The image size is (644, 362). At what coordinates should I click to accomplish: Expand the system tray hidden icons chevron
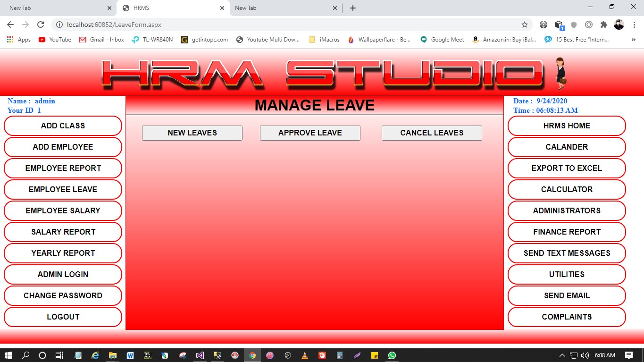click(x=562, y=355)
